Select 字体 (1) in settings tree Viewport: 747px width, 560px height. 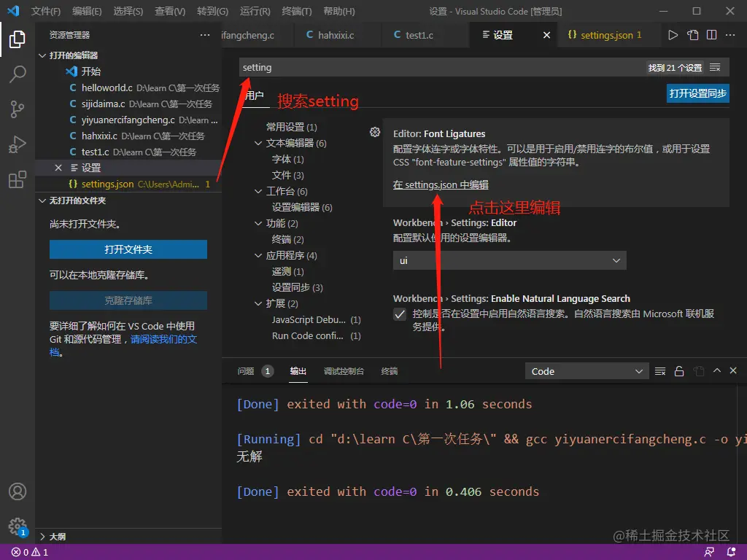tap(287, 159)
